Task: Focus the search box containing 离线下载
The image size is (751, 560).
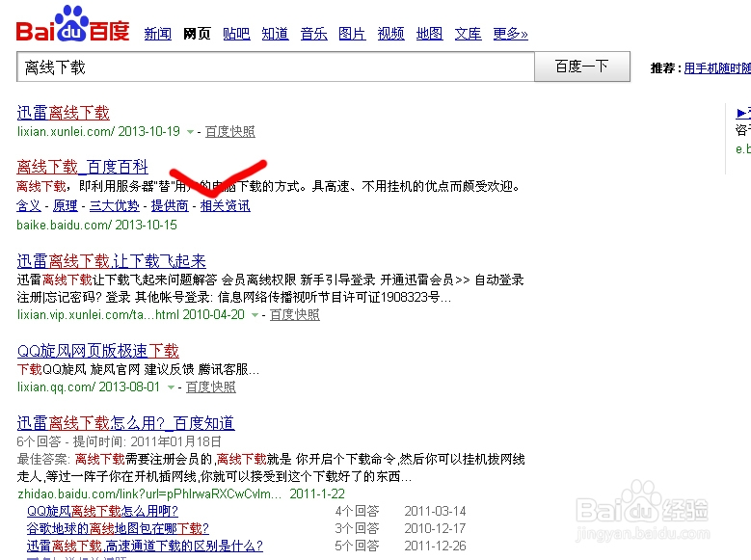Action: click(x=276, y=67)
